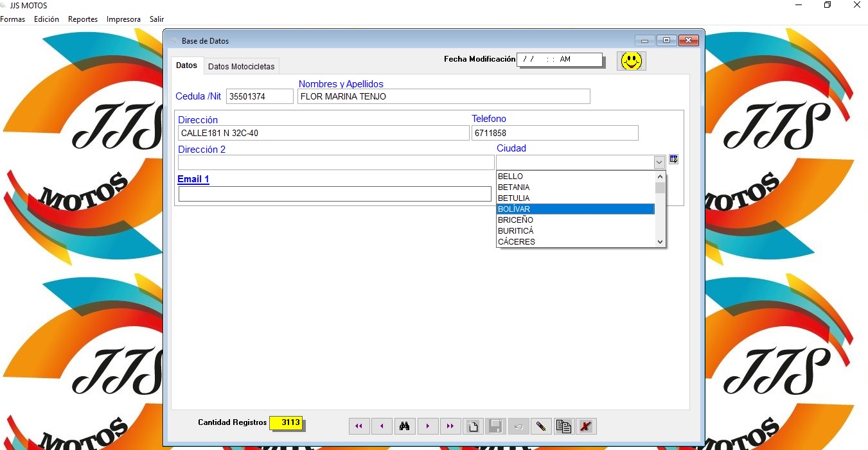
Task: Click the Email 1 text box
Action: [x=335, y=194]
